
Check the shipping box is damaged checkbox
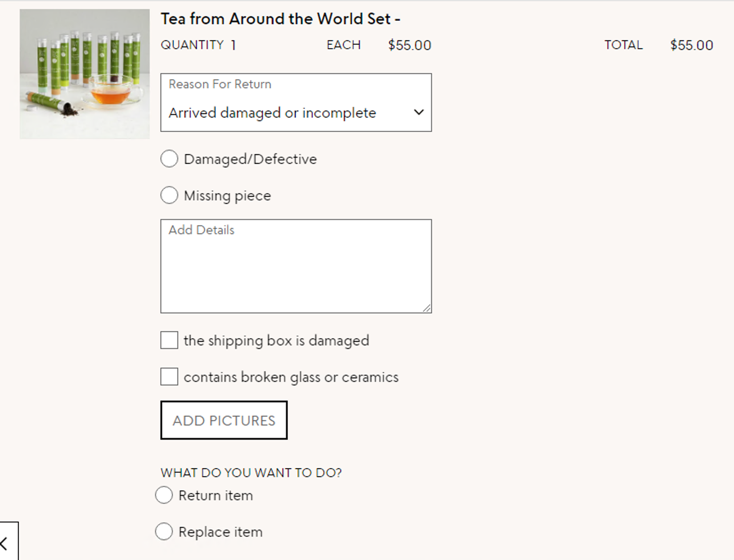[169, 340]
